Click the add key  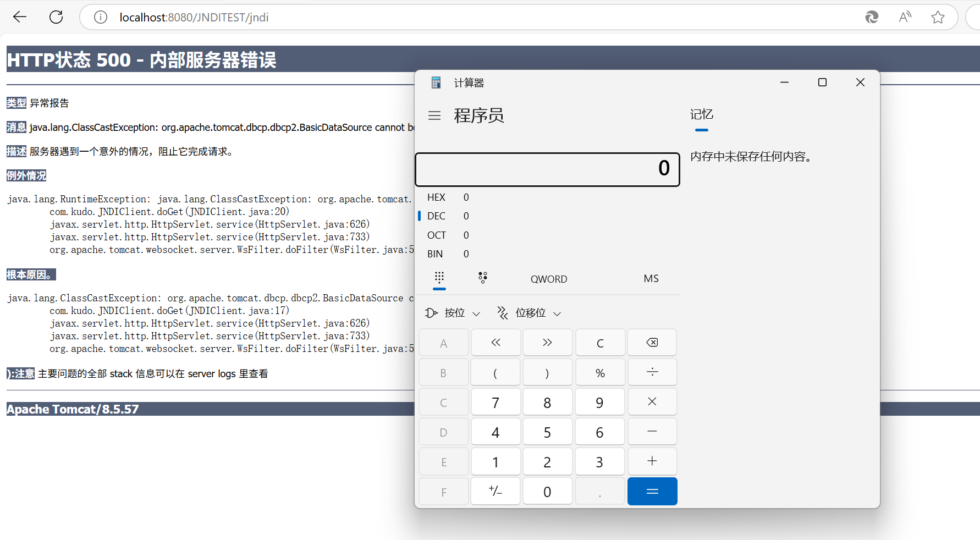[652, 461]
